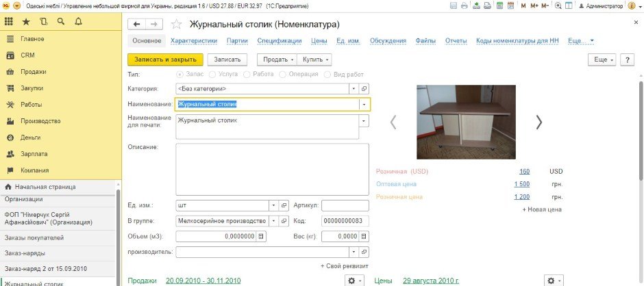Open the Купить dropdown button

tap(314, 60)
